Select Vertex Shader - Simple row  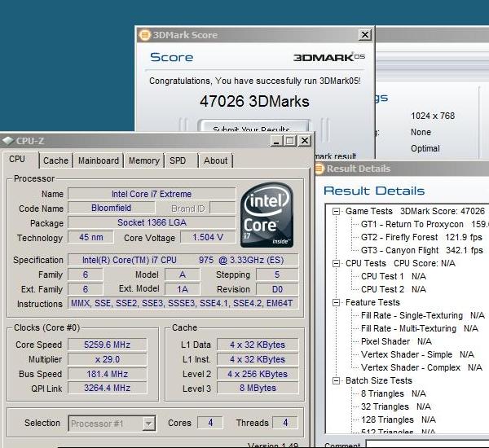[417, 354]
